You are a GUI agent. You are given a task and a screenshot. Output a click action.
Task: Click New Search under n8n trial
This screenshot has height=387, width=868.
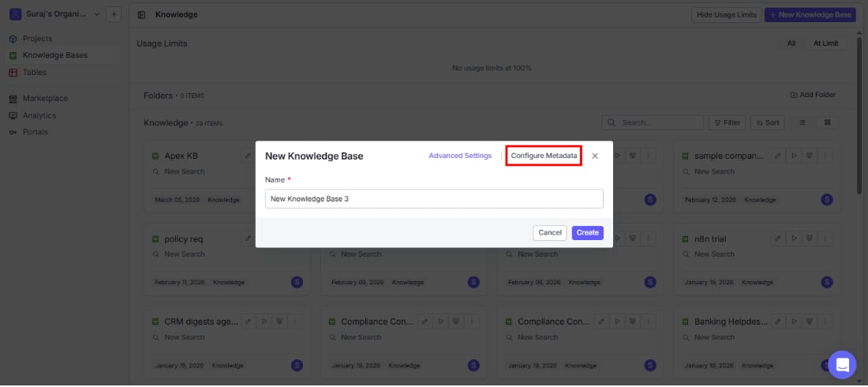[x=715, y=254]
